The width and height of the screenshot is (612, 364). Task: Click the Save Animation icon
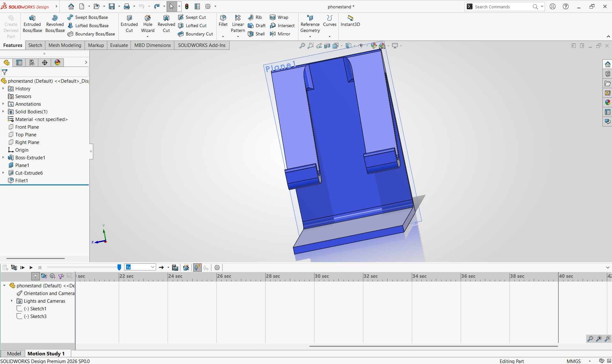[175, 268]
